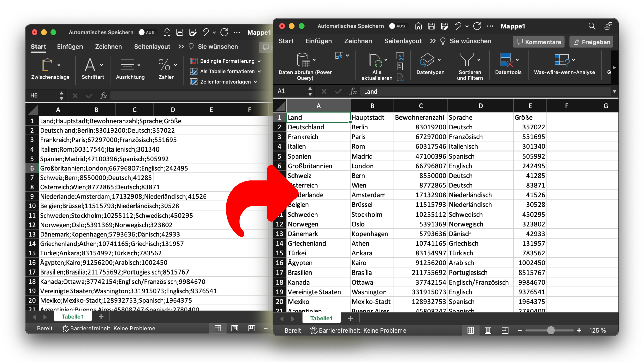
Task: Click the Save icon in the right window
Action: coord(432,26)
